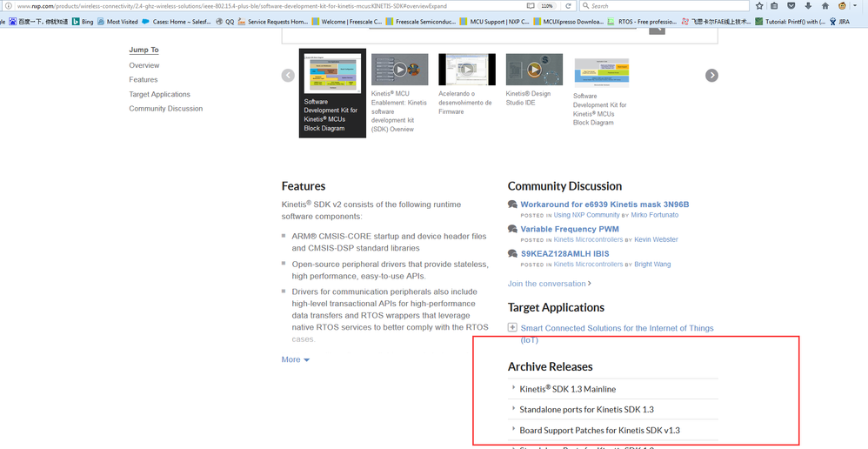The height and width of the screenshot is (449, 868).
Task: Open RTOS - Free professional bookmark
Action: click(642, 22)
